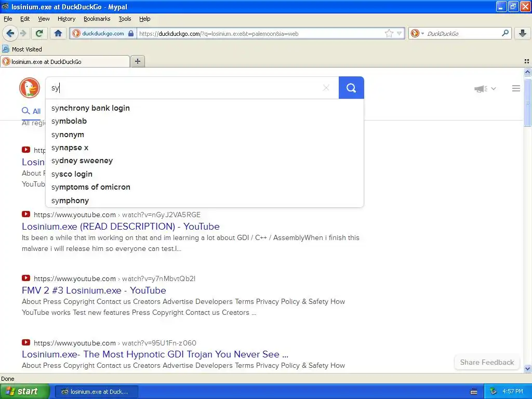Image resolution: width=532 pixels, height=399 pixels.
Task: Reload the current page
Action: (39, 33)
